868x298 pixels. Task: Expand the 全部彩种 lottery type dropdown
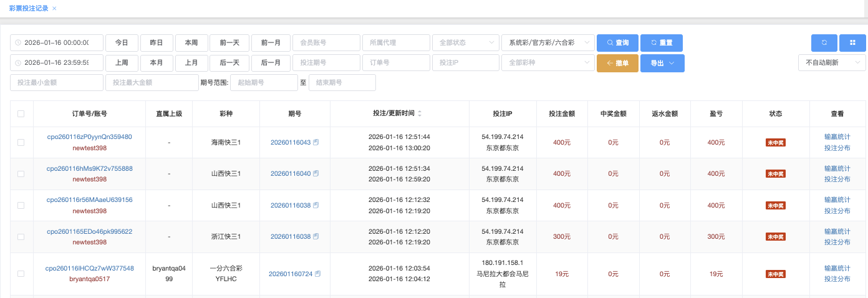pos(547,63)
